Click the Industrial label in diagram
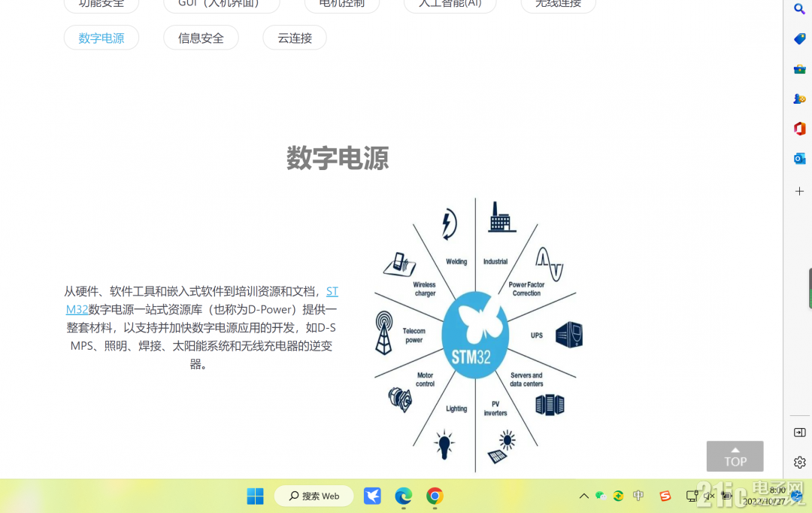 click(495, 262)
